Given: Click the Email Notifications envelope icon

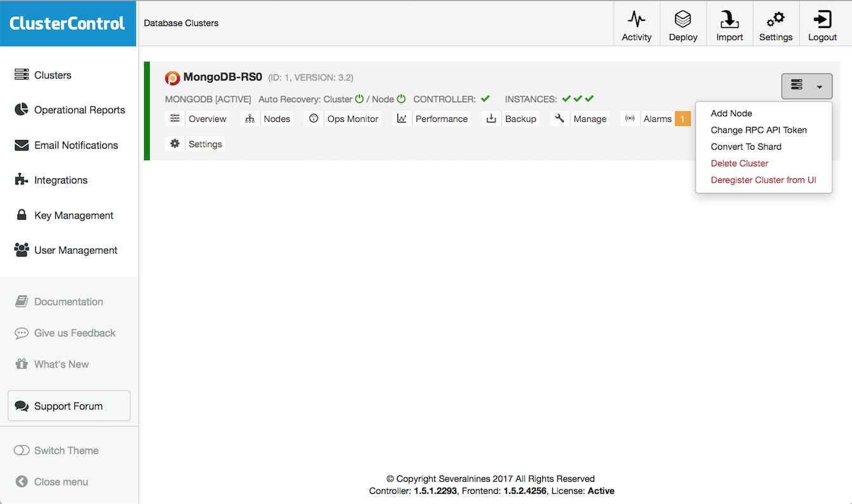Looking at the screenshot, I should point(22,145).
